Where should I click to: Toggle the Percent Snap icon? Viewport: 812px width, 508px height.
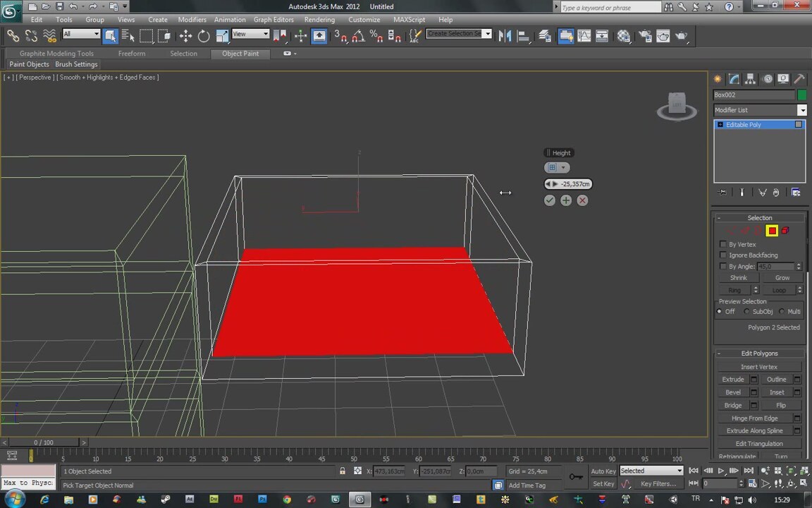pyautogui.click(x=376, y=36)
